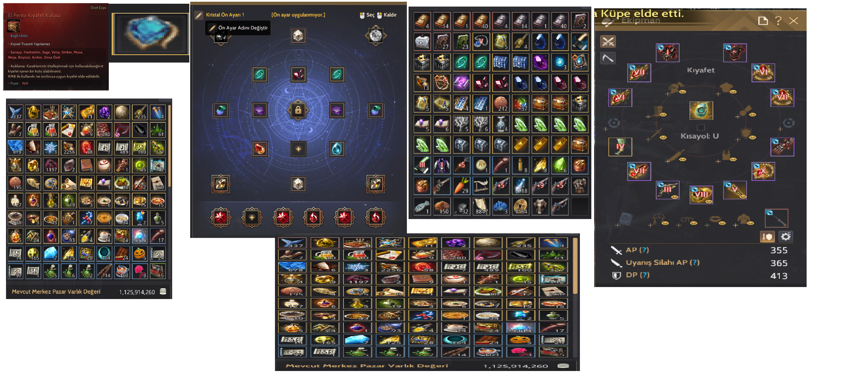
Task: Click the blue question mark next to DP
Action: tap(645, 275)
